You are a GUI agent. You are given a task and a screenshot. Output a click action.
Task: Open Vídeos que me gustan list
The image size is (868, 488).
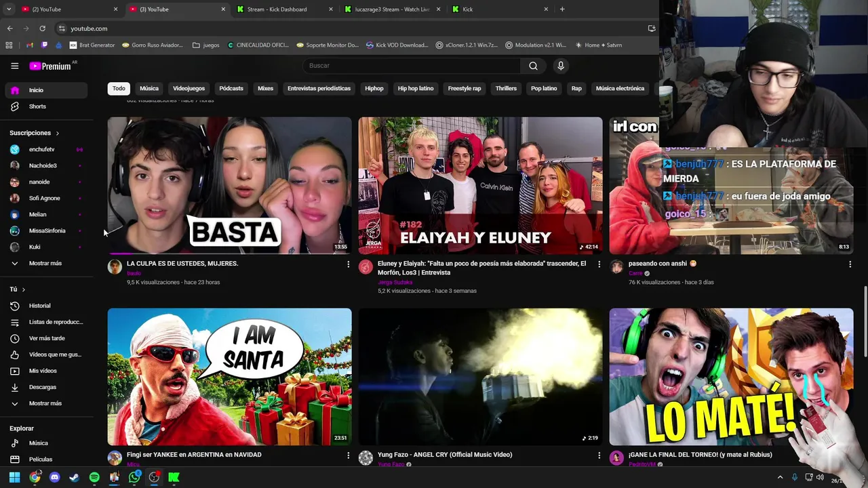[x=46, y=354]
